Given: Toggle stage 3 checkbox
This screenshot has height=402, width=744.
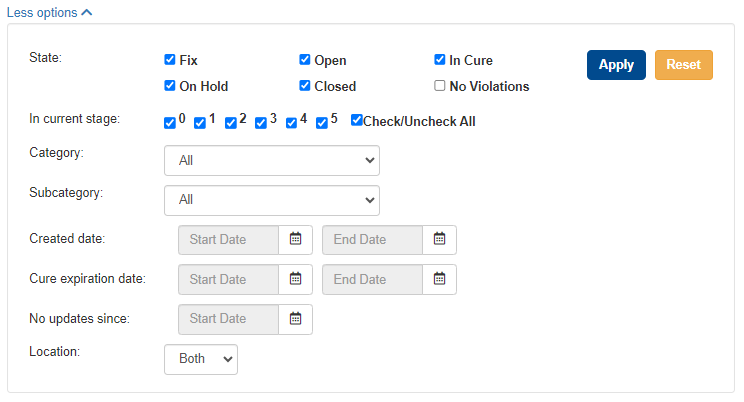Looking at the screenshot, I should click(x=260, y=123).
